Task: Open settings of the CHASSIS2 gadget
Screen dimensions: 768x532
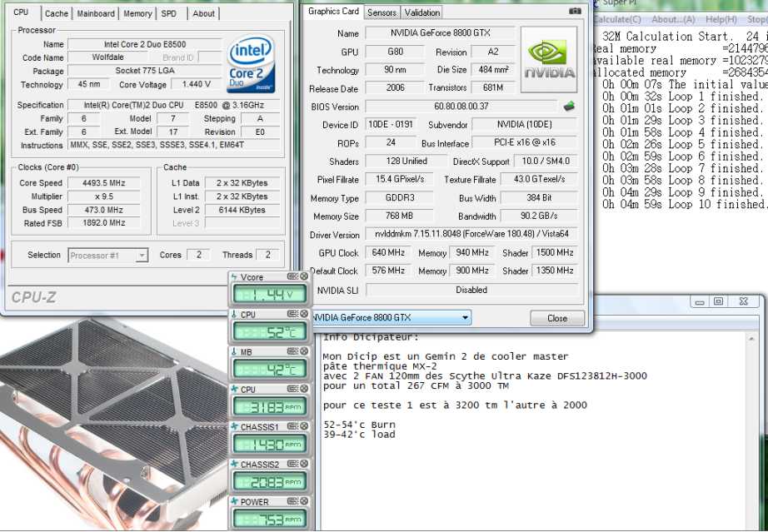Action: click(292, 464)
